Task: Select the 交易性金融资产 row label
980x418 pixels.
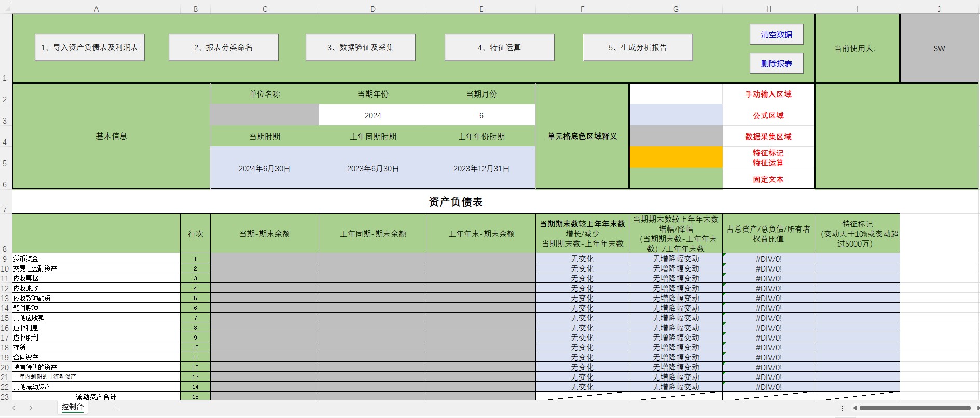Action: pos(96,268)
